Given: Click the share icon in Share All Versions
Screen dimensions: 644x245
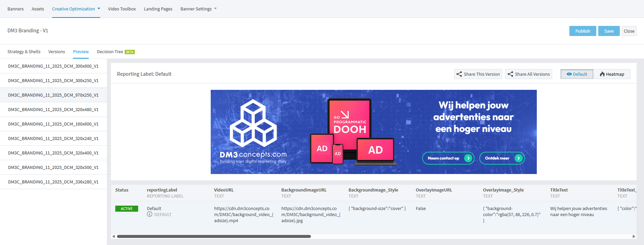Looking at the screenshot, I should point(510,74).
